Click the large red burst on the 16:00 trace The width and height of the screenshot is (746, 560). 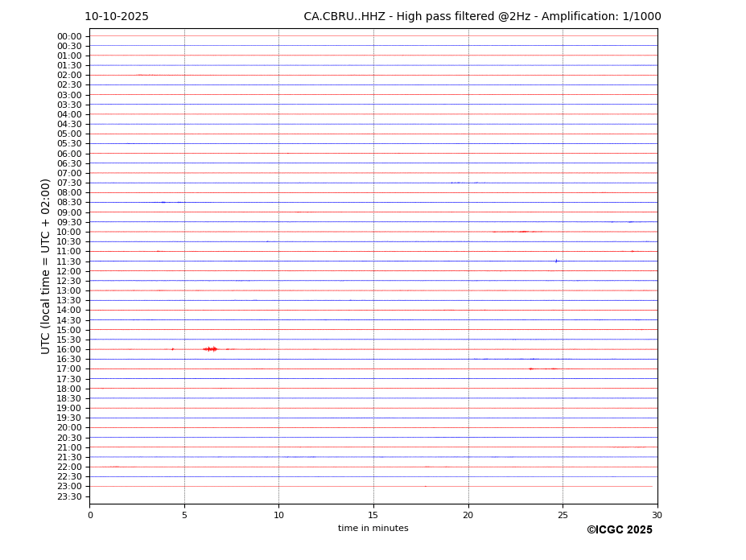[211, 349]
